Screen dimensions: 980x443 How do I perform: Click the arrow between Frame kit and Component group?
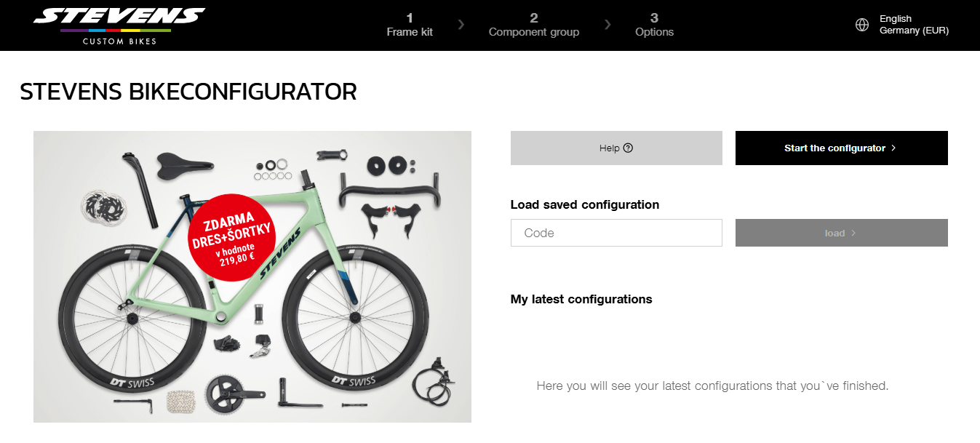[x=461, y=25]
